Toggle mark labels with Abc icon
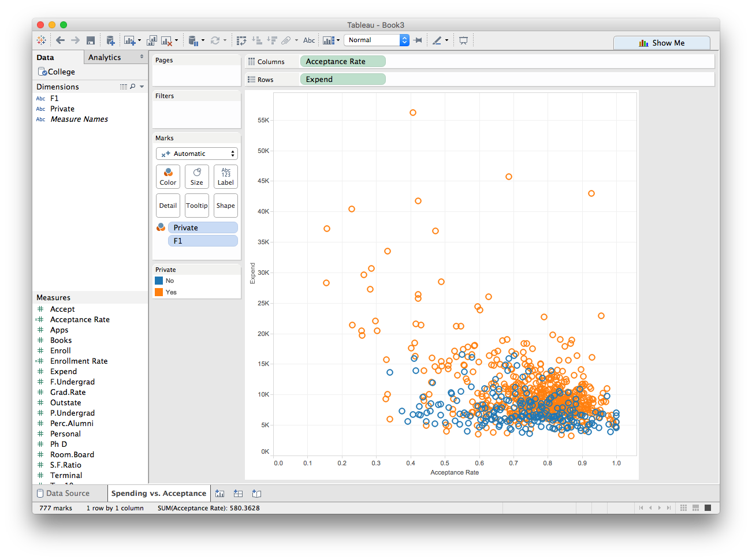Viewport: 752px width, 560px height. point(309,40)
